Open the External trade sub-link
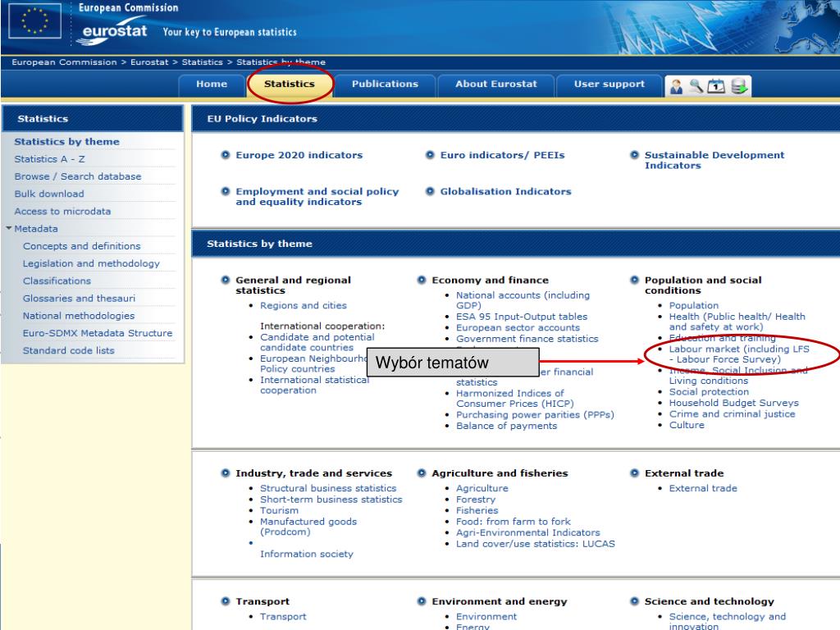The height and width of the screenshot is (630, 840). pos(703,488)
